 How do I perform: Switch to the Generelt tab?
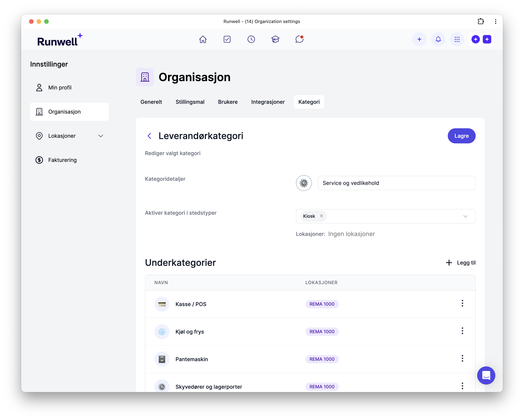[151, 102]
